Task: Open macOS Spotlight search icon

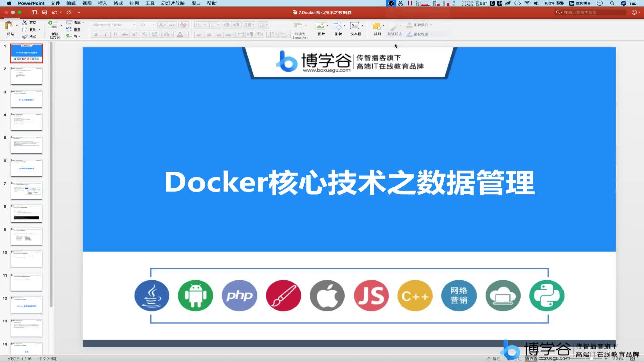Action: pos(612,3)
